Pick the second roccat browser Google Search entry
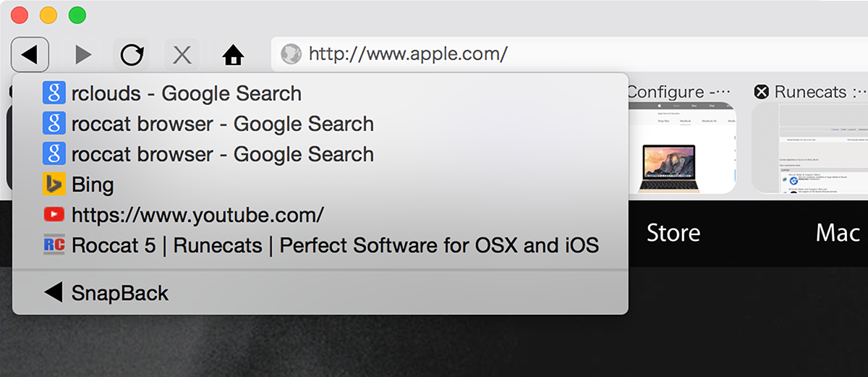868x377 pixels. 320,154
